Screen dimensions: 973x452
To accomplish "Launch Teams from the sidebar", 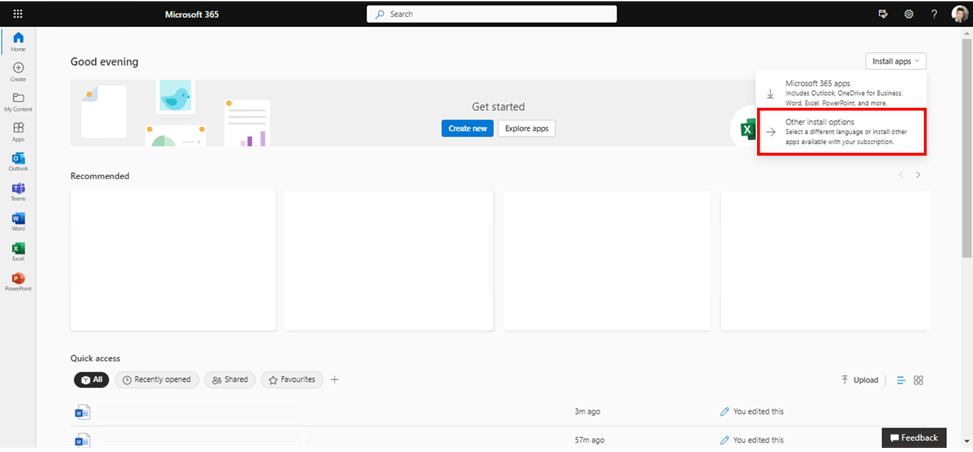I will click(x=18, y=192).
